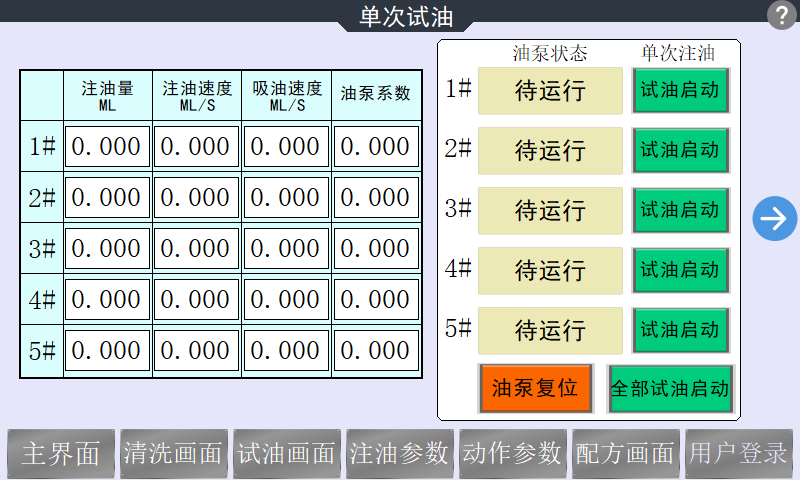Viewport: 800px width, 480px height.
Task: Edit the 2# 注油速度 value field
Action: click(196, 198)
